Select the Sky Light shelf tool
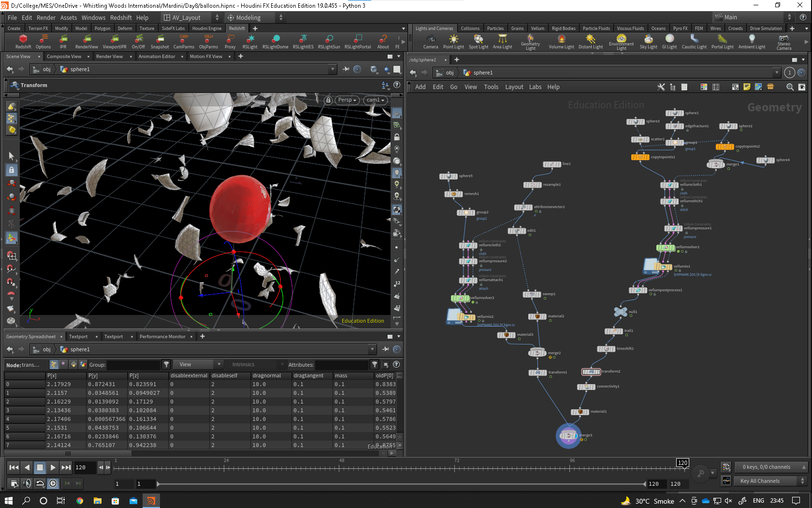Image resolution: width=812 pixels, height=508 pixels. click(648, 41)
